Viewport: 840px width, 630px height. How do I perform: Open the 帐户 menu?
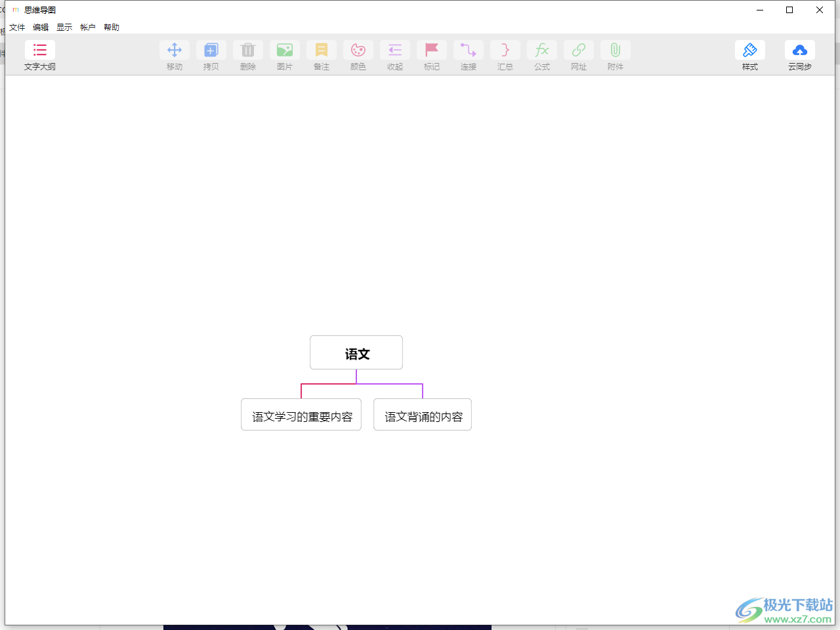(88, 28)
